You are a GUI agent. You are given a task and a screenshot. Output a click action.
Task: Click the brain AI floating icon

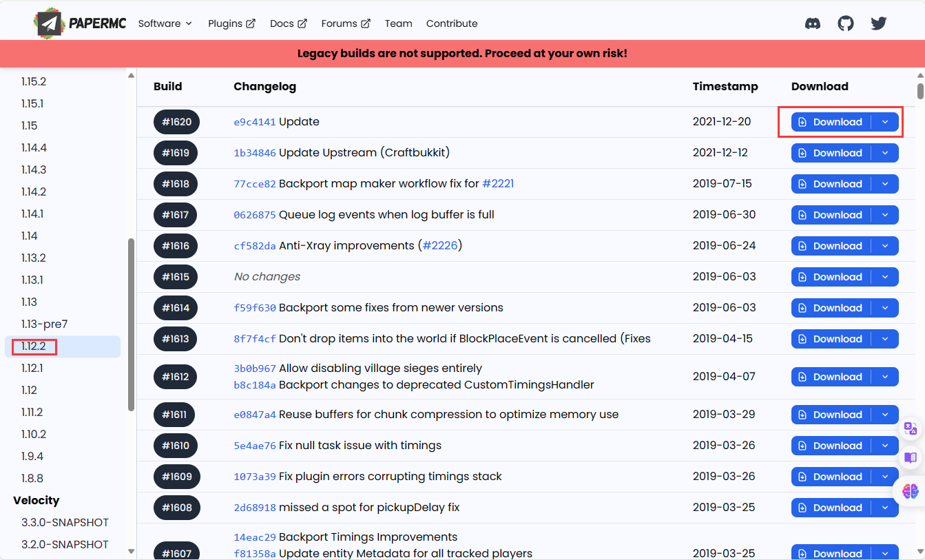[911, 491]
